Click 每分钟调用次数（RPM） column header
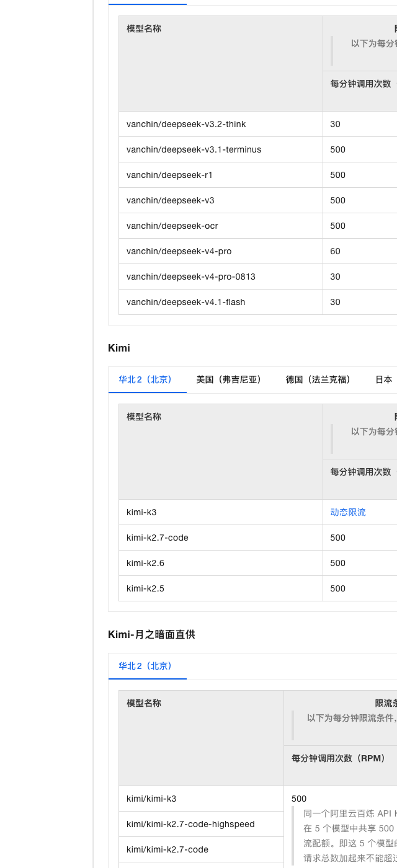Screen dimensions: 397x868 (339, 758)
